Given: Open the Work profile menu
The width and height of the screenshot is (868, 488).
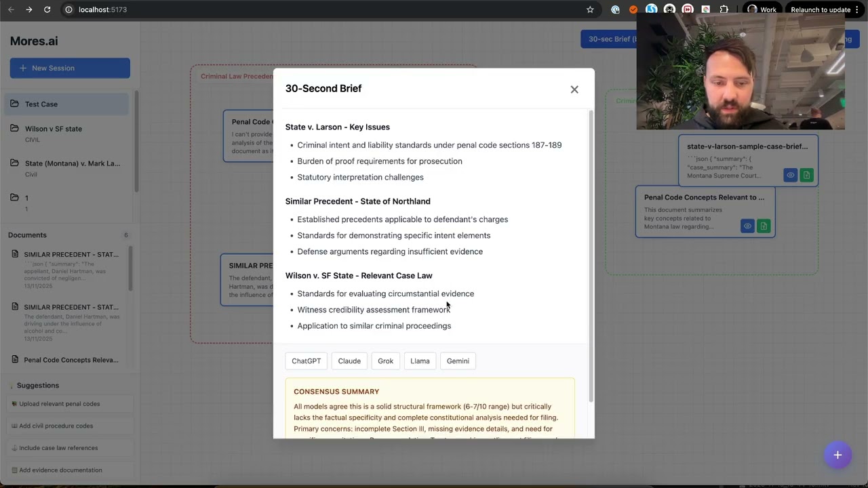Looking at the screenshot, I should pos(761,9).
